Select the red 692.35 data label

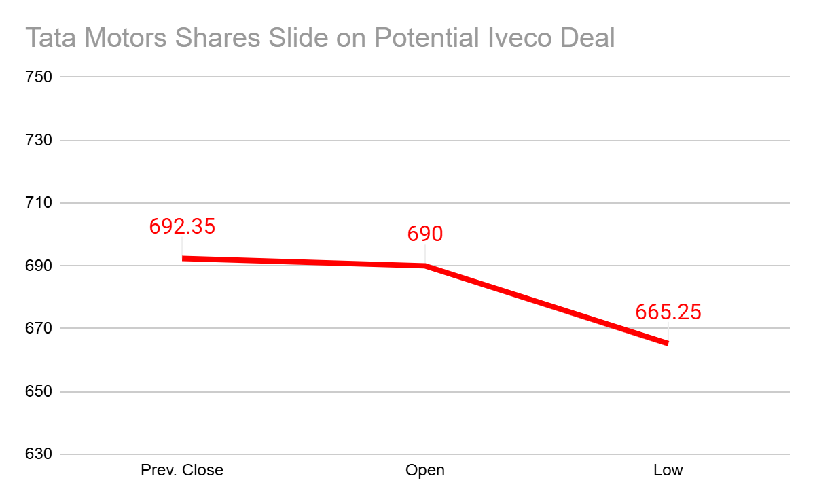(x=182, y=226)
